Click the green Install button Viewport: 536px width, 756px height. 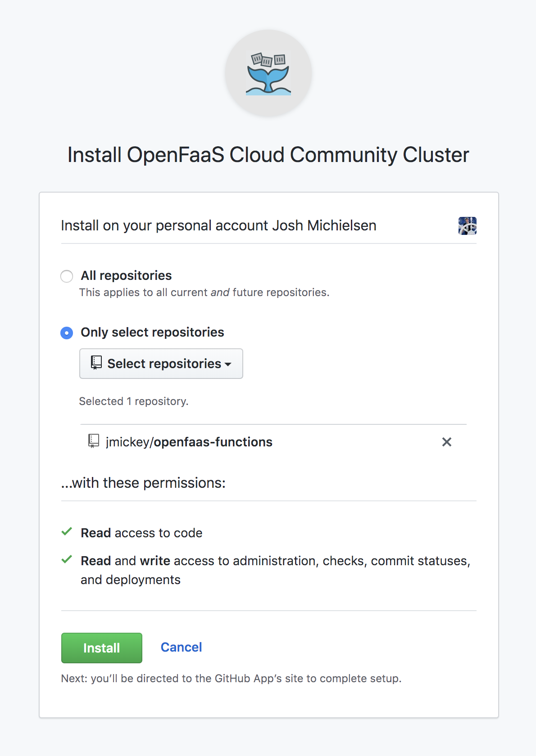(x=102, y=648)
